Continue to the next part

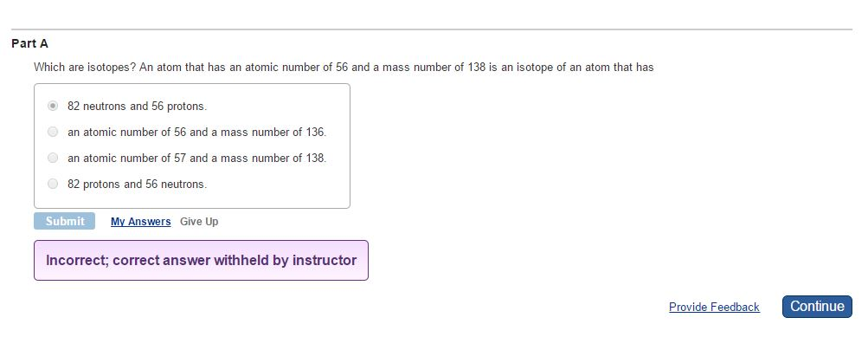[817, 307]
